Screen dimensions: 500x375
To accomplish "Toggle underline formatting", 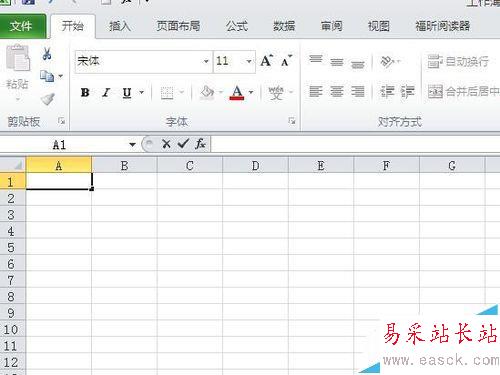I will point(127,92).
